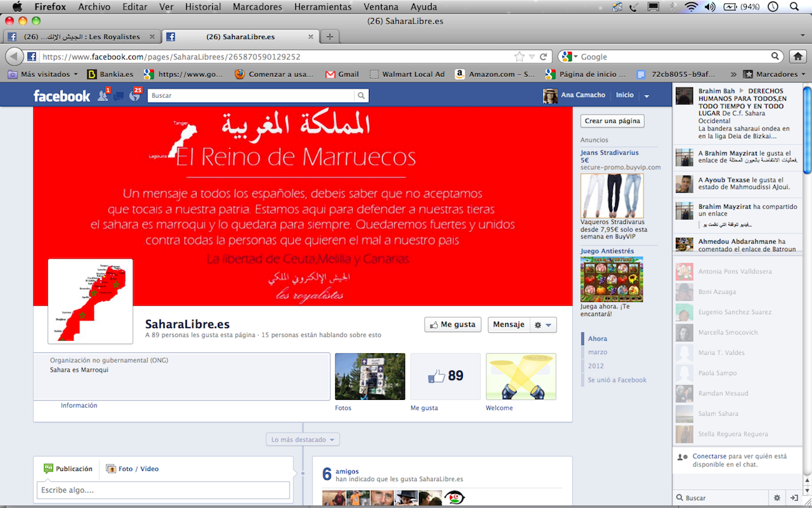812x508 pixels.
Task: Open the Historial menu
Action: coord(203,7)
